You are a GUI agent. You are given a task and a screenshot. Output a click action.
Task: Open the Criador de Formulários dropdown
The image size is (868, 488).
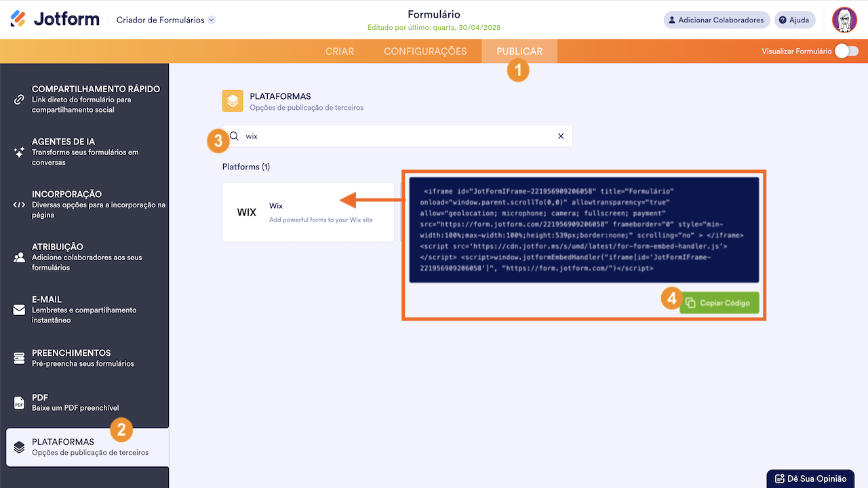(166, 20)
